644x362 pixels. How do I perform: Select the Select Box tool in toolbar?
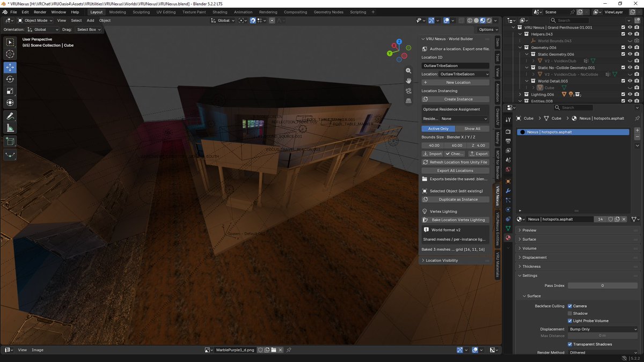[10, 42]
